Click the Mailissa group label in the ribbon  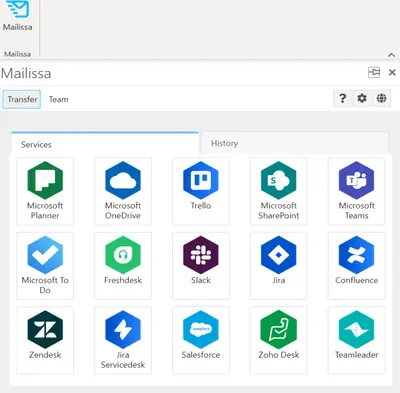[18, 54]
